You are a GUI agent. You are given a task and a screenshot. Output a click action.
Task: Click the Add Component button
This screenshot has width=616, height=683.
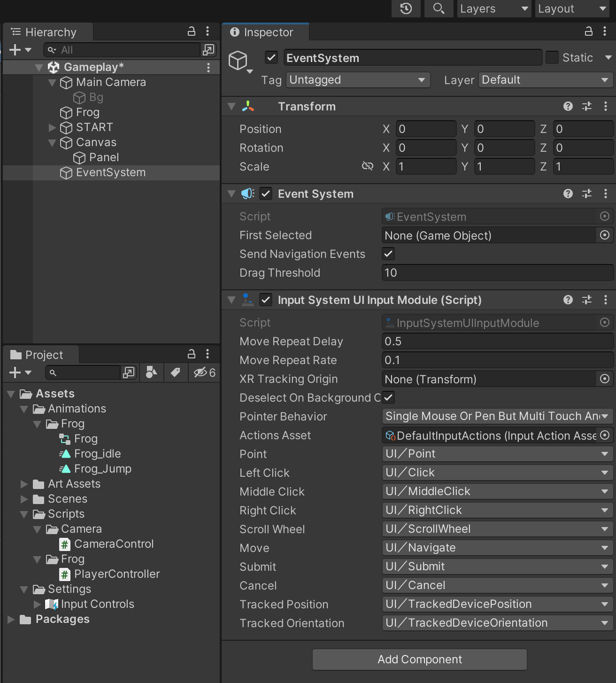point(420,660)
